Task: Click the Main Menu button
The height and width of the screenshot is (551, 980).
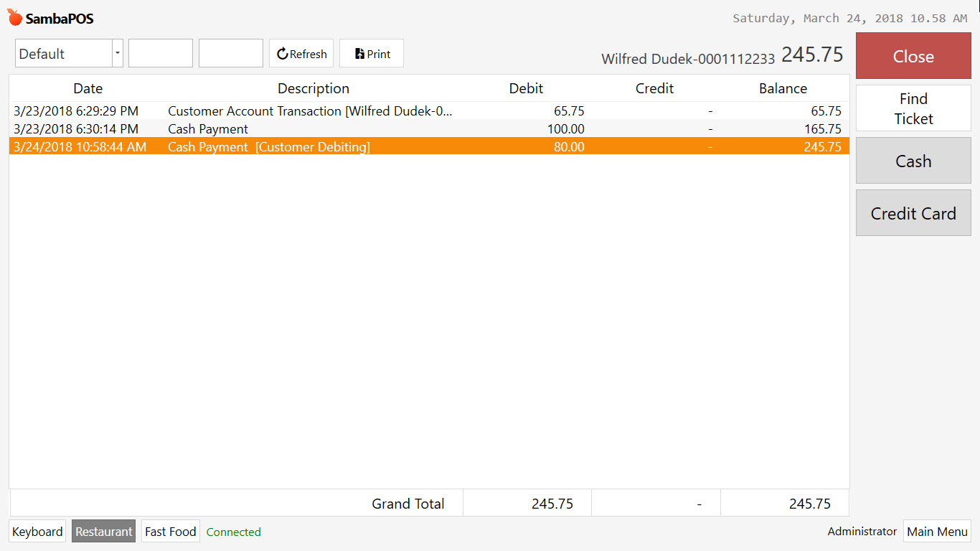Action: [x=937, y=532]
